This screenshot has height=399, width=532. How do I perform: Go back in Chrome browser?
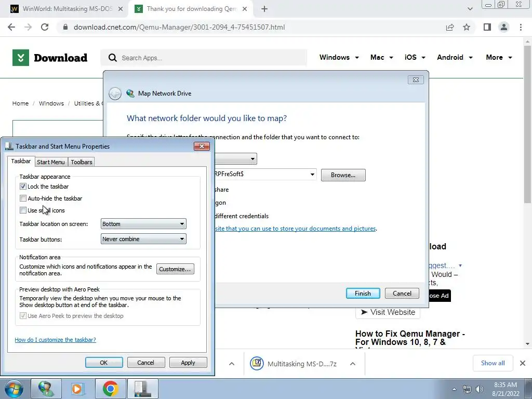pos(11,27)
